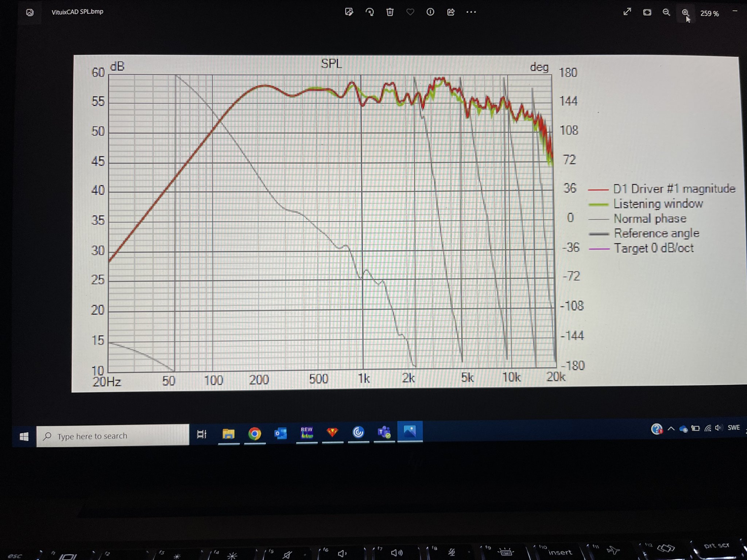The height and width of the screenshot is (560, 747).
Task: Zoom out of the image
Action: (666, 12)
